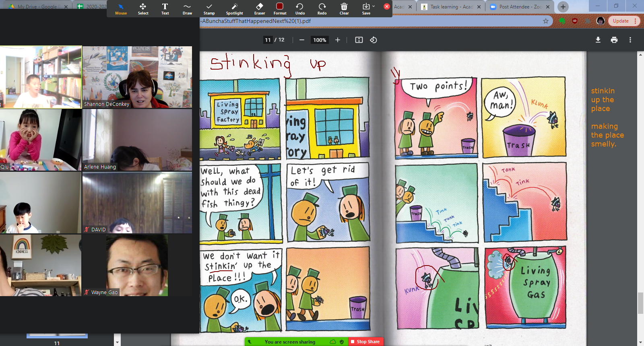Zoom out the PDF with minus
The height and width of the screenshot is (346, 644).
(302, 40)
